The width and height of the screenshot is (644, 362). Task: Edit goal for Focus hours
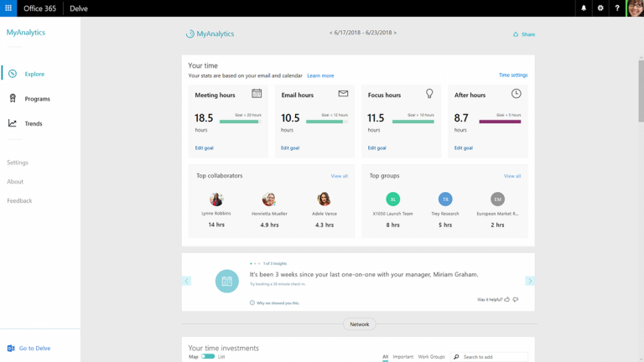point(377,148)
